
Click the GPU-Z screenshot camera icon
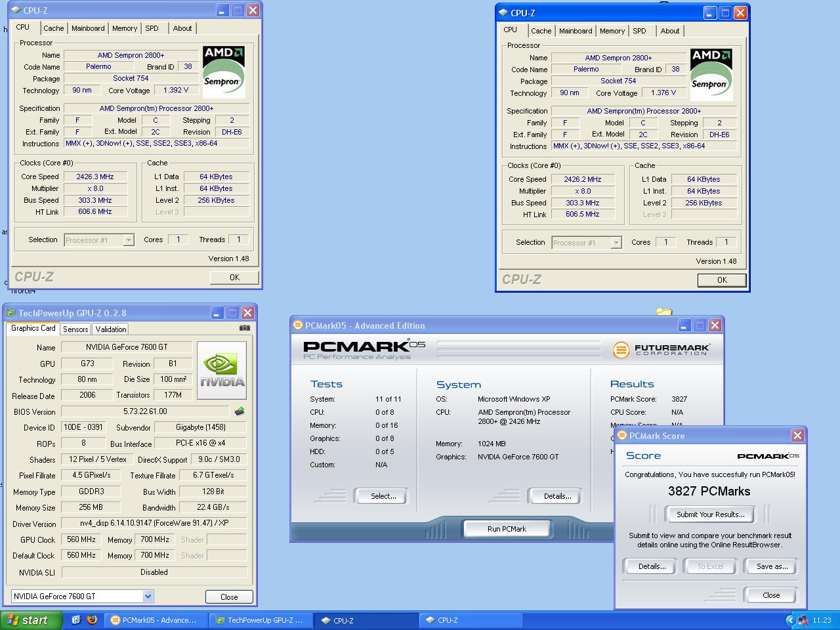[x=244, y=328]
